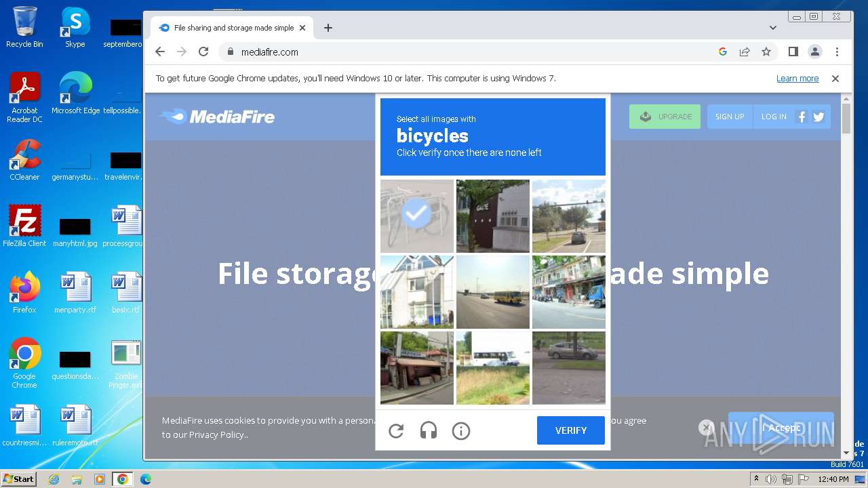Open Google Chrome desktop shortcut
The width and height of the screenshot is (868, 488).
[24, 364]
